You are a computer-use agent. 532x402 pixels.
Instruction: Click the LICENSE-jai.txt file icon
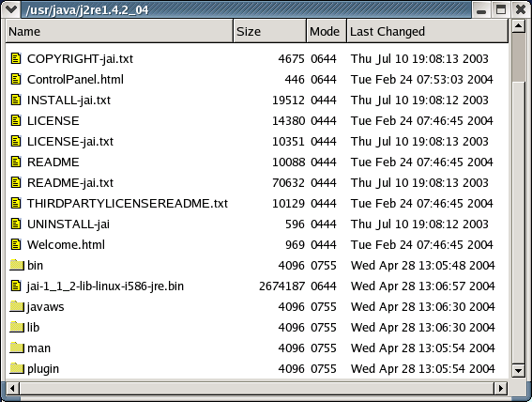(x=16, y=141)
